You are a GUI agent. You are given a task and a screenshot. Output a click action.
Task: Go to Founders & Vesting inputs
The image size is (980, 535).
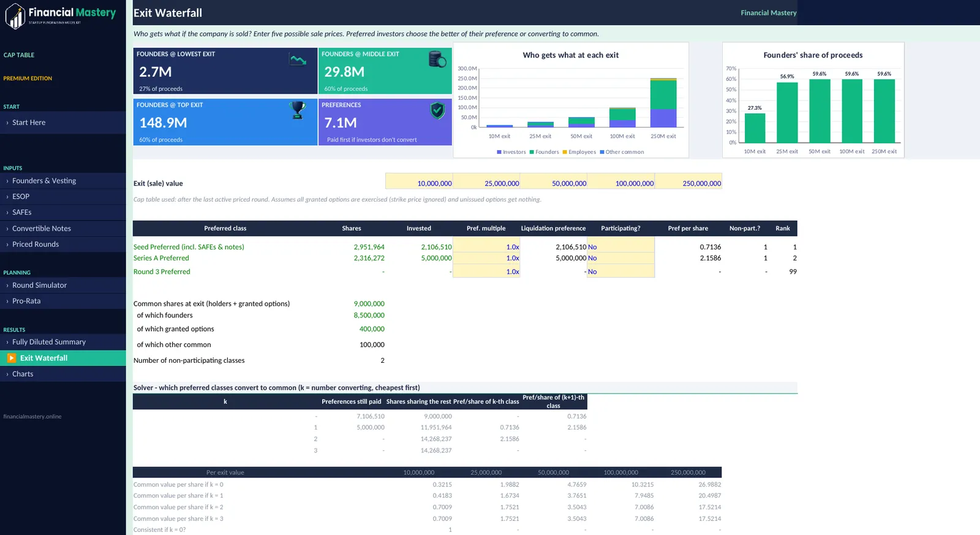tap(63, 181)
